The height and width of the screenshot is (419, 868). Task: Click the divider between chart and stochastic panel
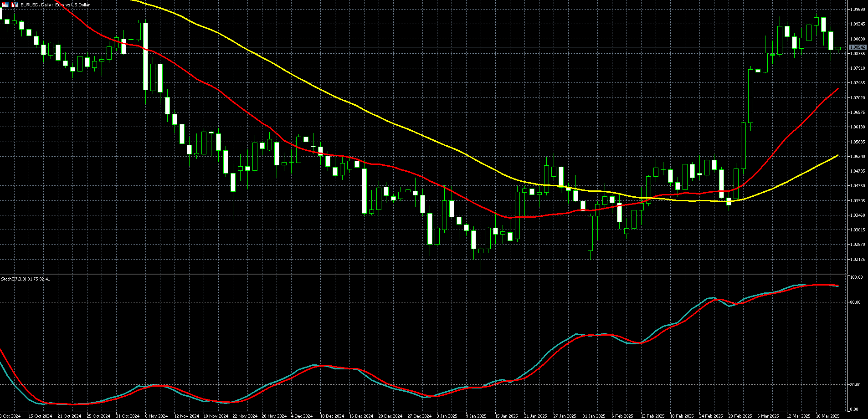424,274
